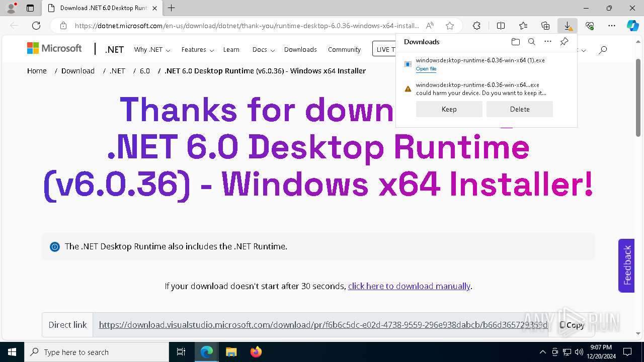This screenshot has width=644, height=362.
Task: Open the Learn nav item
Action: click(x=231, y=50)
